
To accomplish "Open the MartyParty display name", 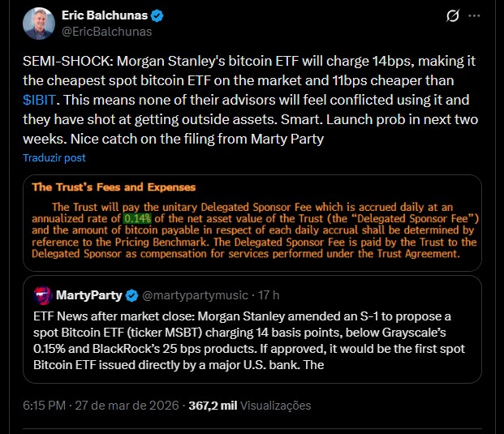I will pos(88,293).
